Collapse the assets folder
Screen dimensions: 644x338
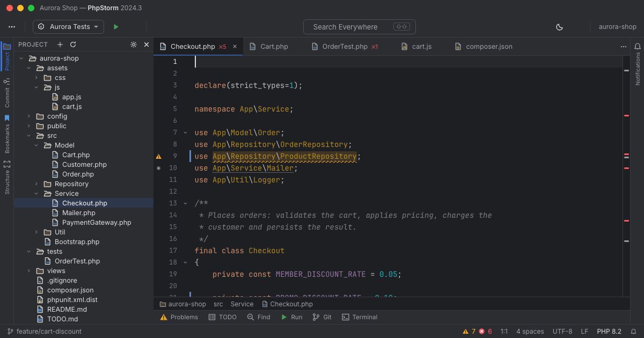pos(28,68)
